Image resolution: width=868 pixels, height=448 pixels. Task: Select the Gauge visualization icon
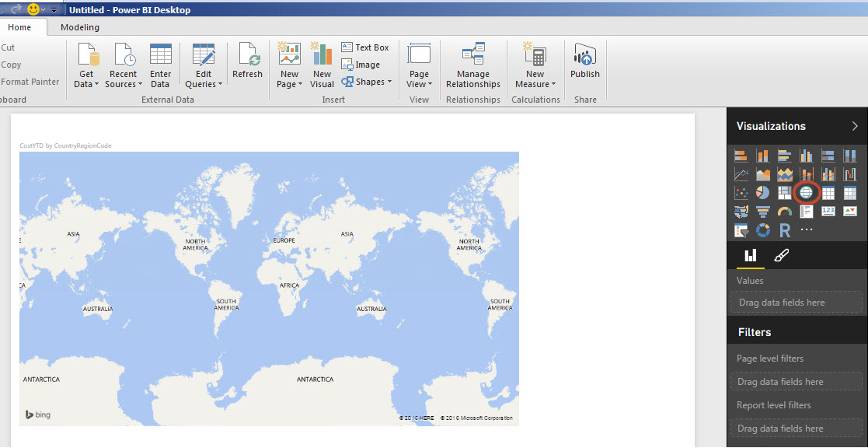(x=785, y=212)
